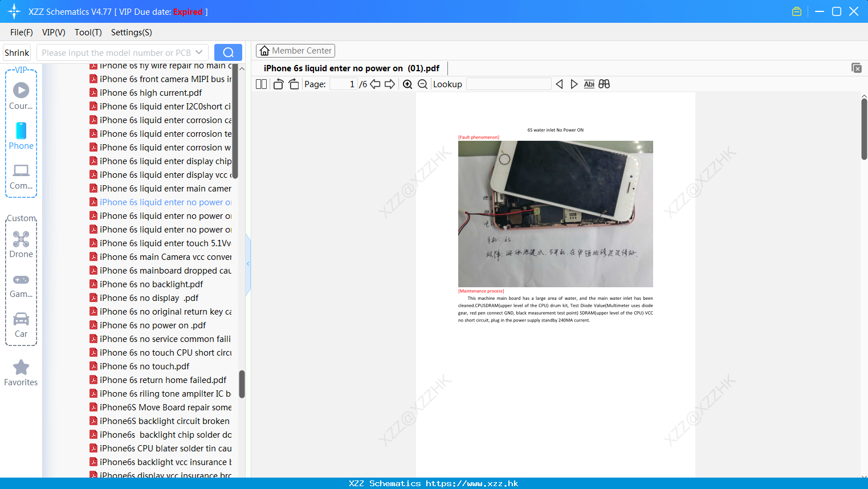Open iPhone 6s main Camera vcc file
Viewport: 868px width, 489px height.
(x=161, y=257)
